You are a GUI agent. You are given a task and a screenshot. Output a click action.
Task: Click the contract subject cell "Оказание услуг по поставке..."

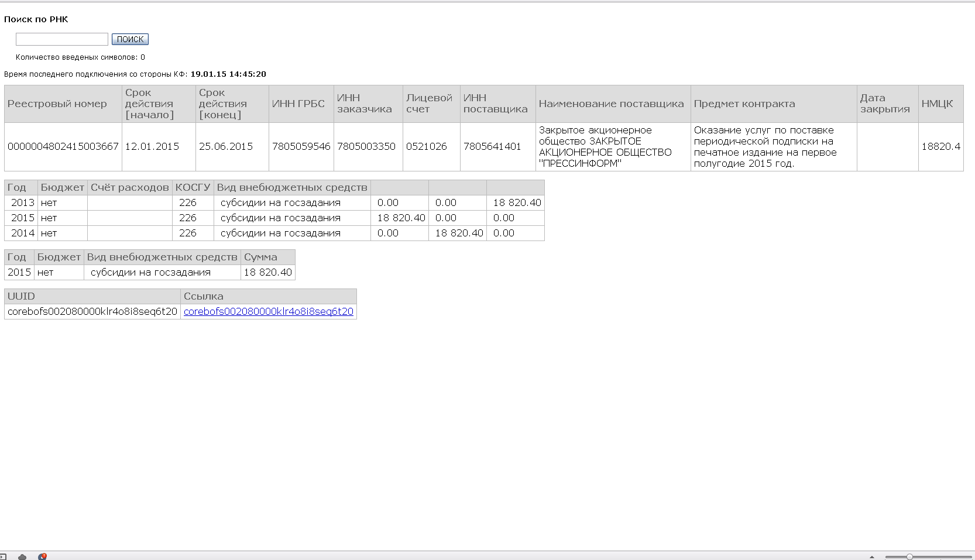(774, 147)
